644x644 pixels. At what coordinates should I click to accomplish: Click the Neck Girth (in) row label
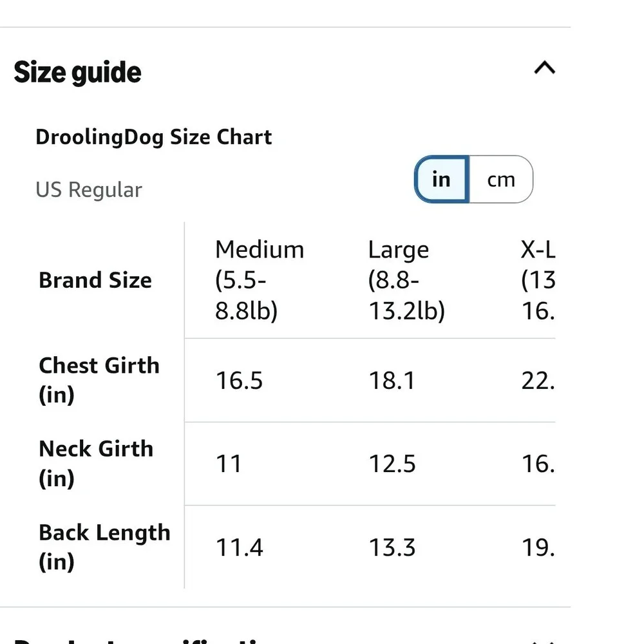(x=96, y=463)
